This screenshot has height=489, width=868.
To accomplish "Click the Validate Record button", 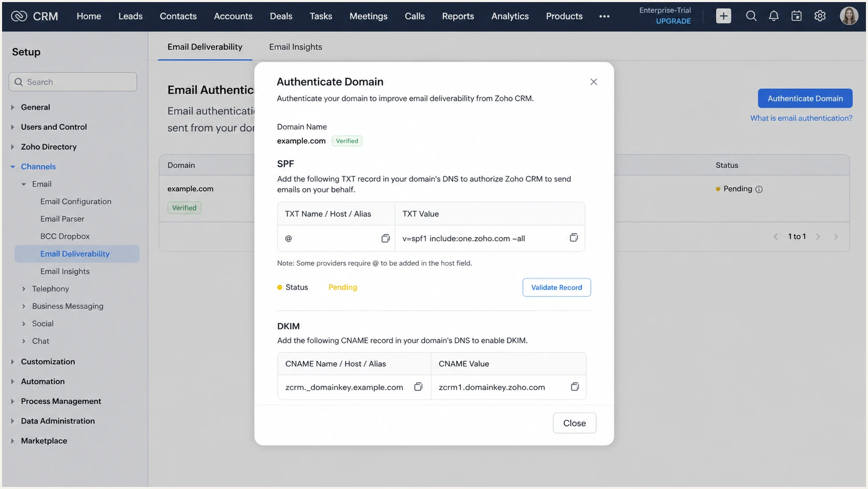I will (x=557, y=287).
